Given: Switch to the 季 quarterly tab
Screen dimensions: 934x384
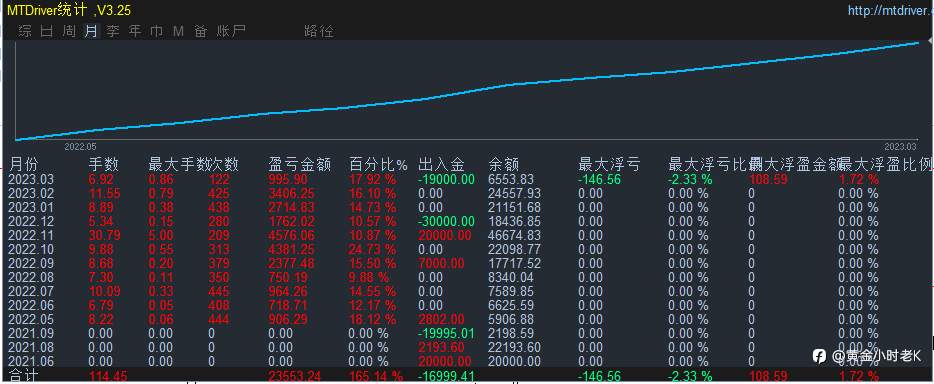Looking at the screenshot, I should pos(113,32).
